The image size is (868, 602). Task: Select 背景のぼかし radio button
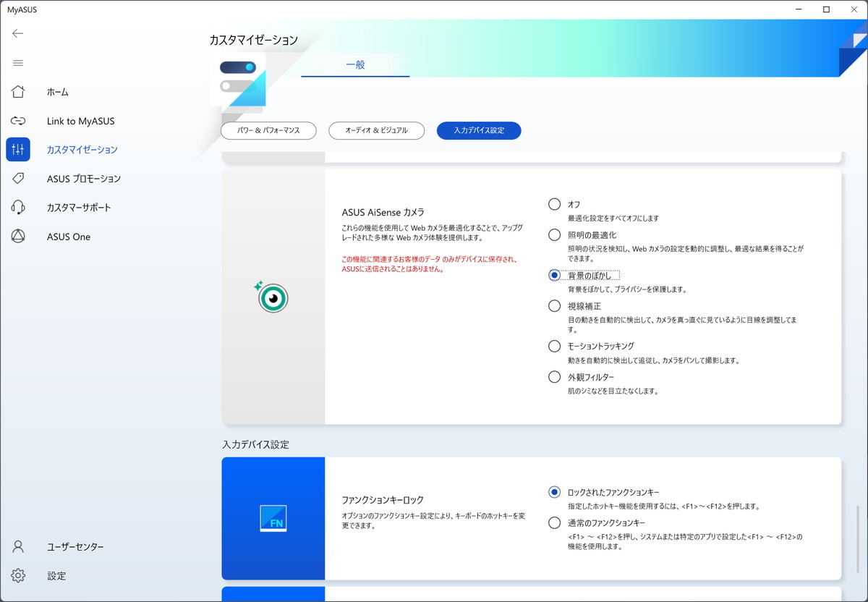click(554, 275)
